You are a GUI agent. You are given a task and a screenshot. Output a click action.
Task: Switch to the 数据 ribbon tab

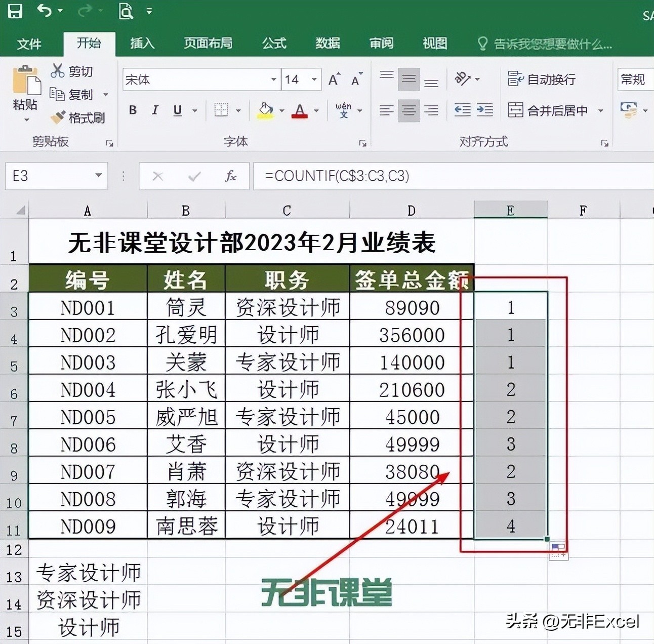pos(328,44)
